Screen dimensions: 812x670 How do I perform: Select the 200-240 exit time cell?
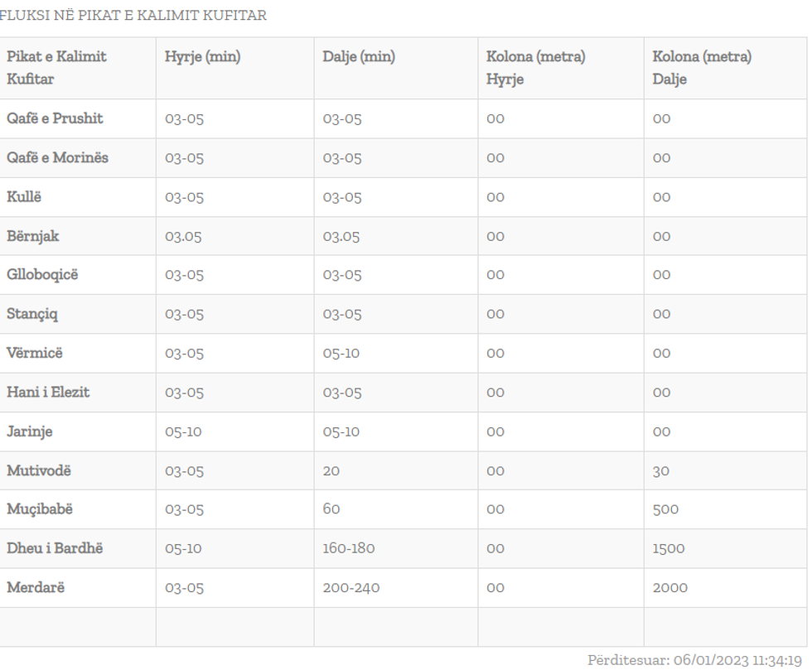(x=351, y=588)
